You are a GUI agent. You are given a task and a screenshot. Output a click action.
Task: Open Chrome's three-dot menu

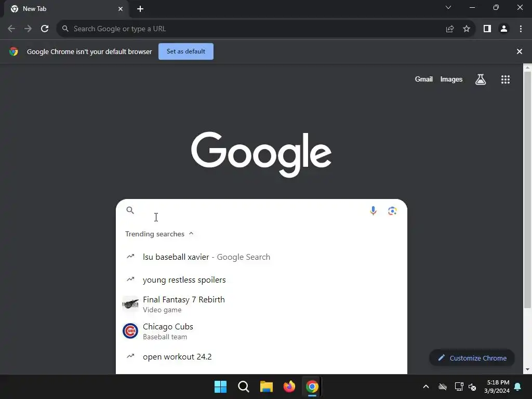(x=521, y=29)
